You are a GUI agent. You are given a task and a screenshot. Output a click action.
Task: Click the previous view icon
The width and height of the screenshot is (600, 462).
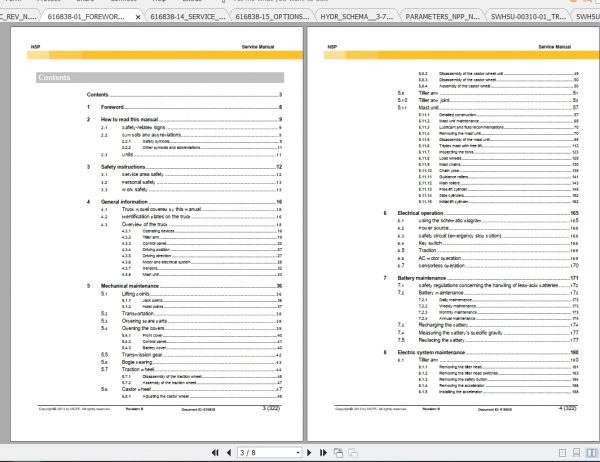click(x=338, y=453)
